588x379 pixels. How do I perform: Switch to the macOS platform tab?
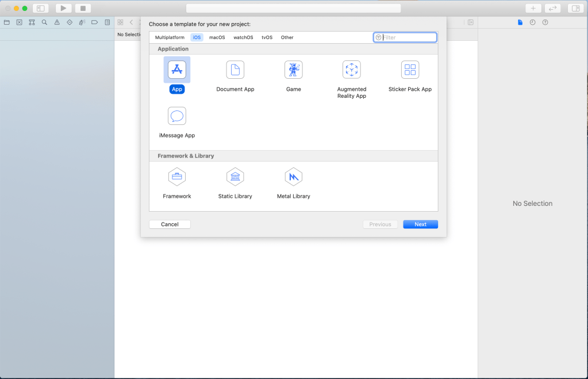click(x=217, y=37)
